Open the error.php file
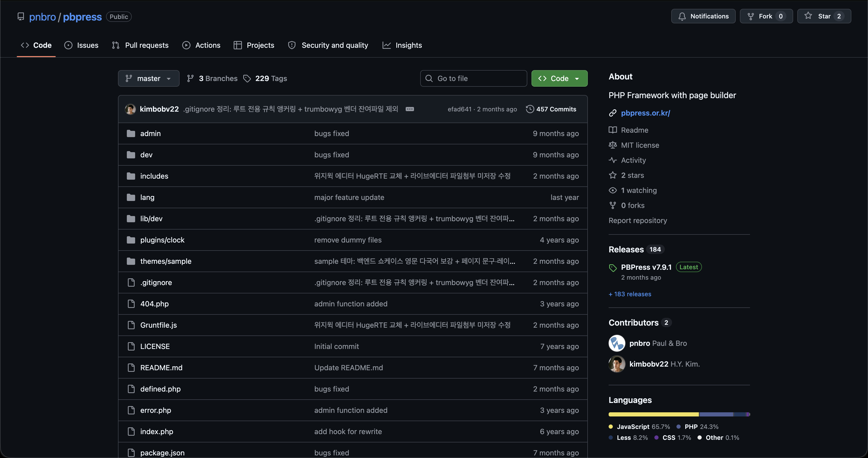This screenshot has height=458, width=868. coord(156,410)
